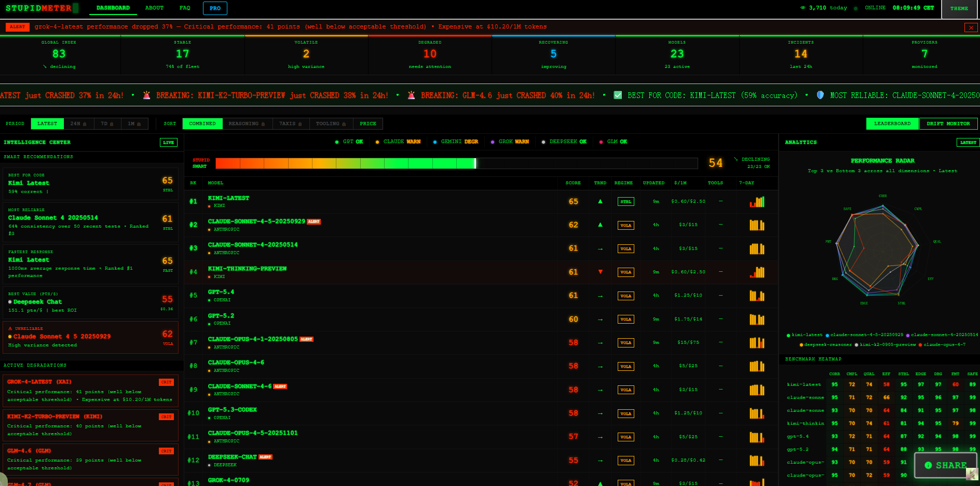Open the 7-day sparkline for KIMI-LATEST
The height and width of the screenshot is (486, 980).
click(x=757, y=202)
